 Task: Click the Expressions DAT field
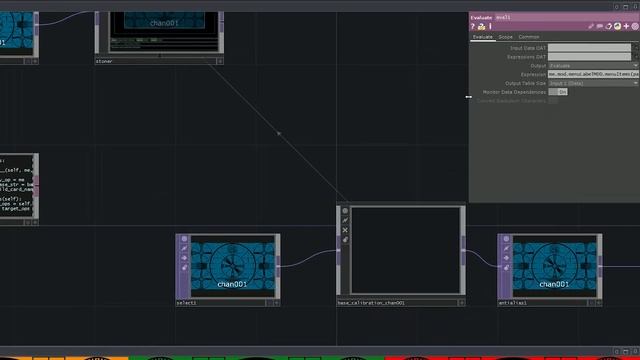[x=589, y=57]
